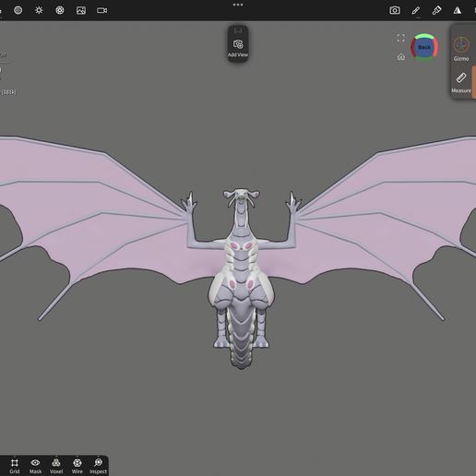Open the painting brush settings
The width and height of the screenshot is (476, 476).
[436, 10]
